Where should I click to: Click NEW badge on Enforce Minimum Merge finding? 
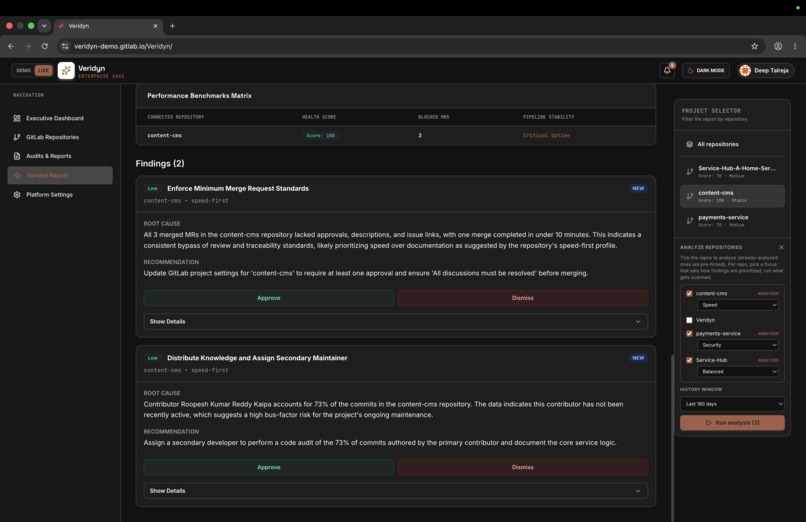coord(638,189)
